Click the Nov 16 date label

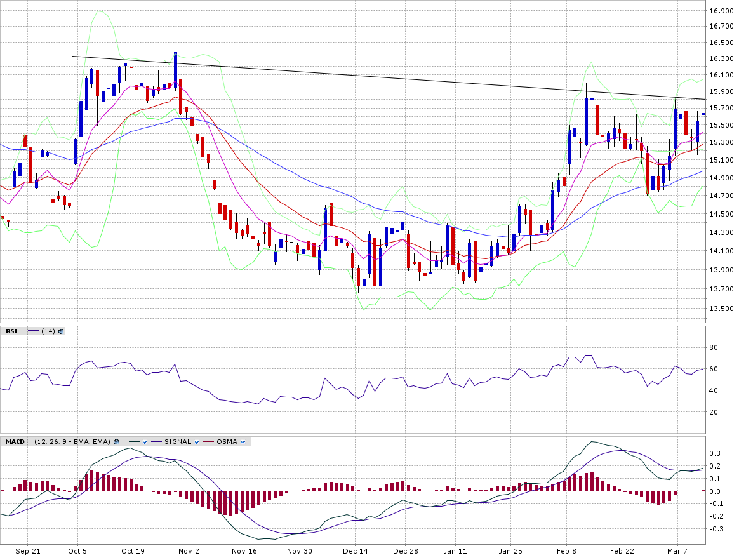click(244, 551)
